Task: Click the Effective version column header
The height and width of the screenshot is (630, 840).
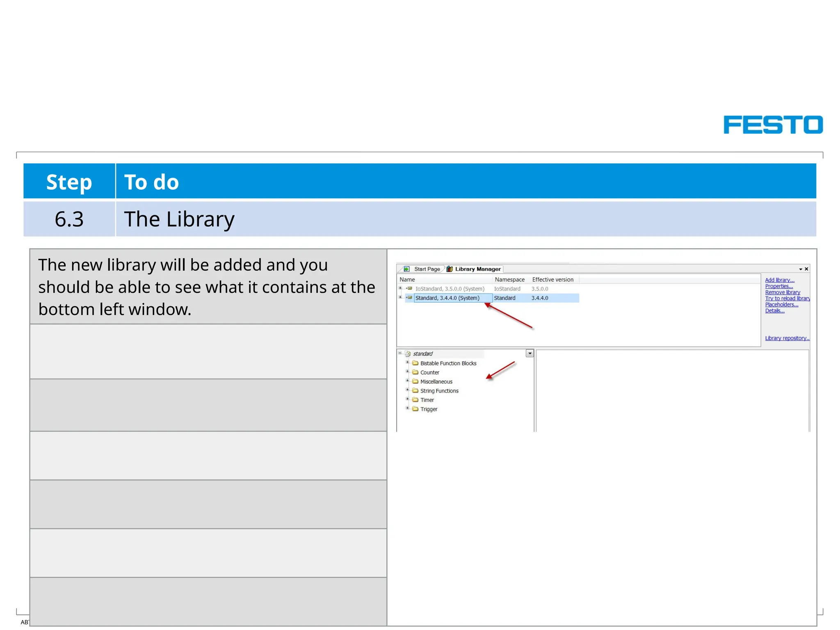Action: [553, 280]
